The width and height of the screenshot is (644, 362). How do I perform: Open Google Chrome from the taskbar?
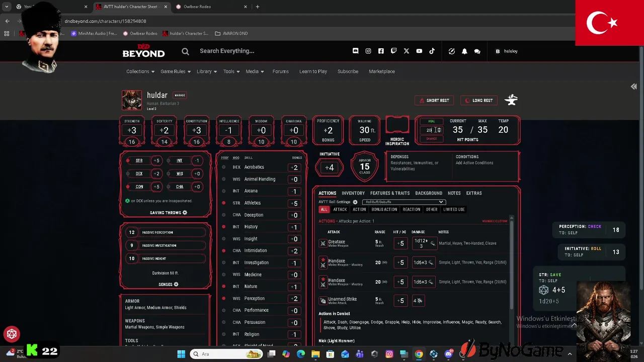[x=419, y=354]
